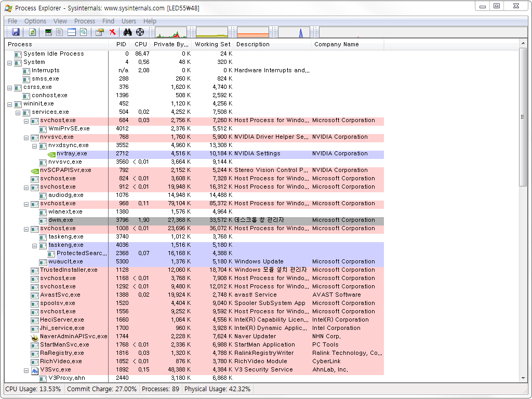Click the System Idle Process icon
This screenshot has height=399, width=532.
pyautogui.click(x=18, y=54)
